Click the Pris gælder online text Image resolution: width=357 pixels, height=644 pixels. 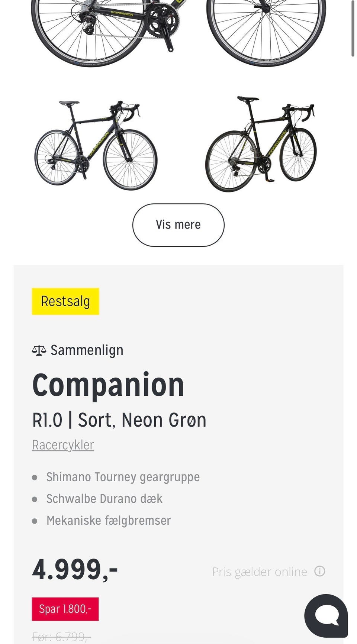(260, 572)
